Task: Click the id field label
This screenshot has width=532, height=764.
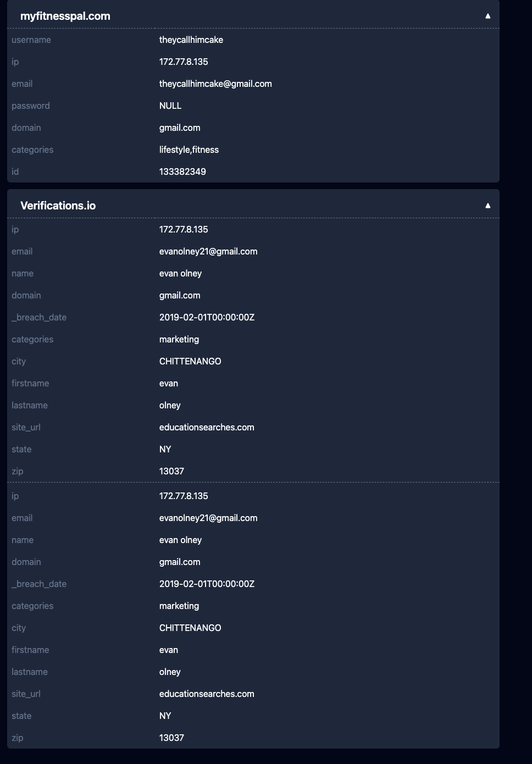Action: pos(15,171)
